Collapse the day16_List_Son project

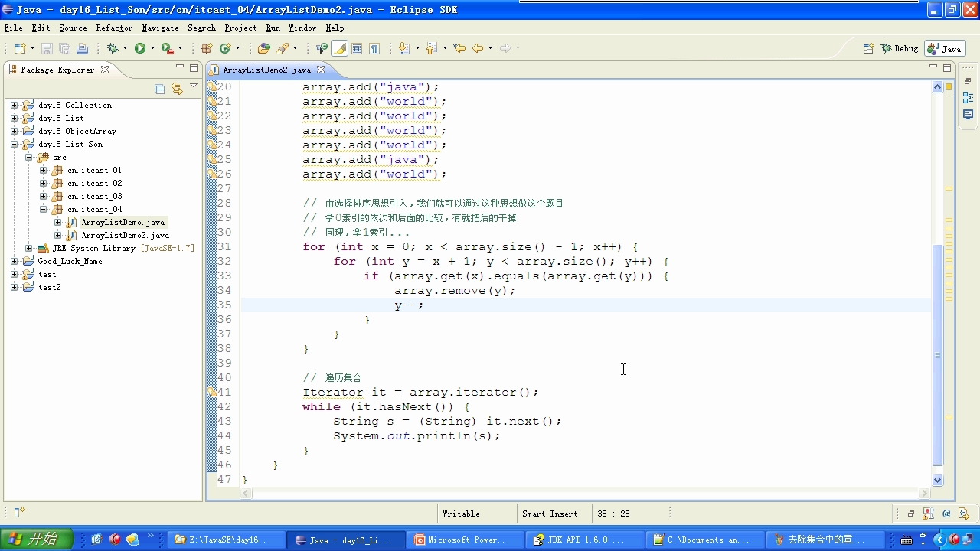coord(14,144)
